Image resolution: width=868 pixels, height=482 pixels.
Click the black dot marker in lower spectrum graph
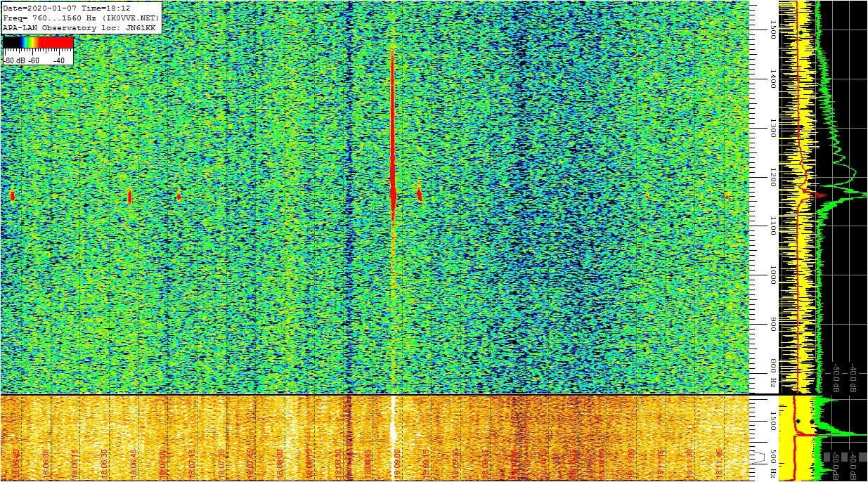point(798,421)
